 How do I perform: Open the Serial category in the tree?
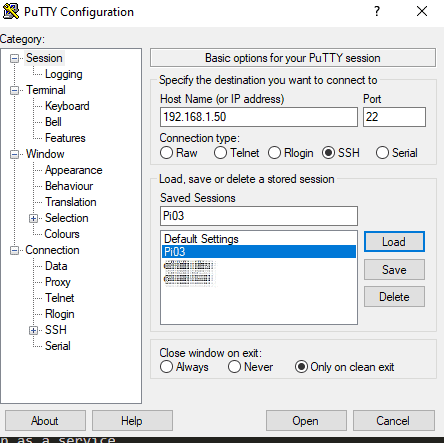click(x=58, y=346)
